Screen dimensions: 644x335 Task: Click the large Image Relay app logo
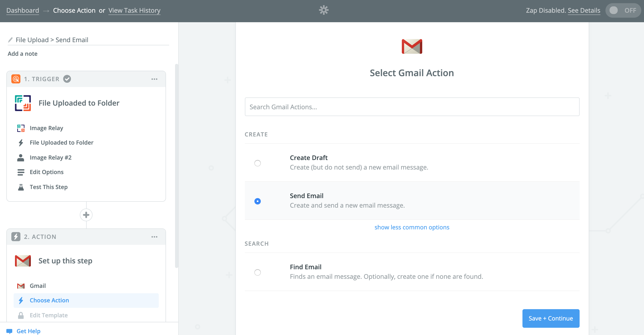(23, 103)
